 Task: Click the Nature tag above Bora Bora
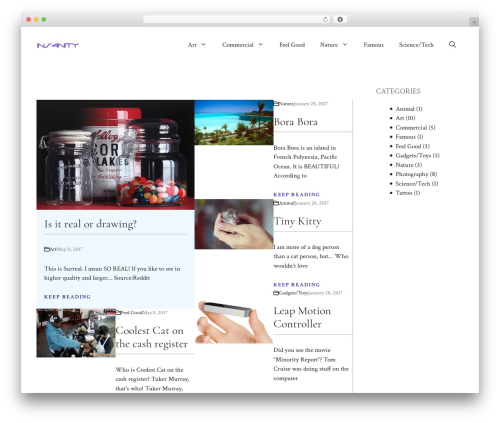(x=286, y=104)
